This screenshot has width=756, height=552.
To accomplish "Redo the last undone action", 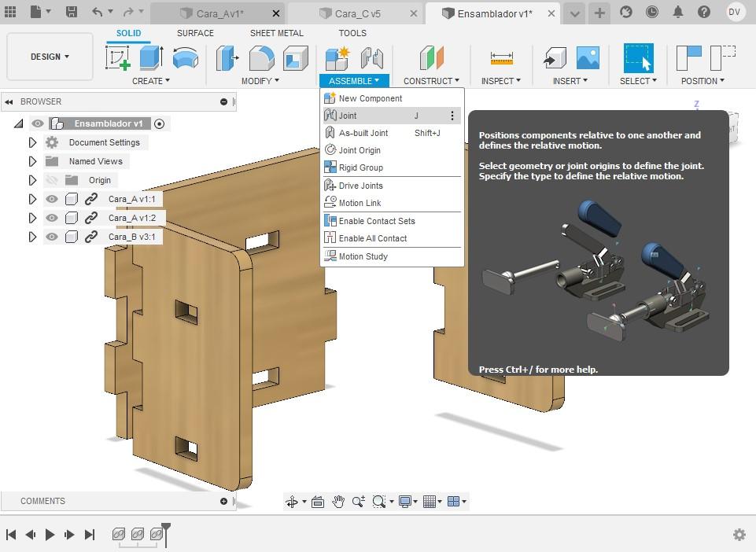I will (128, 12).
